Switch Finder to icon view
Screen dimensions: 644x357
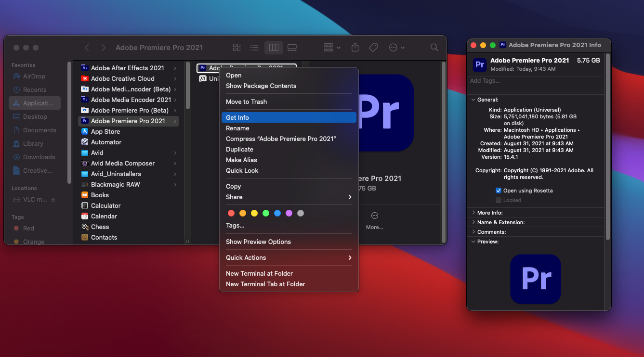pyautogui.click(x=237, y=48)
